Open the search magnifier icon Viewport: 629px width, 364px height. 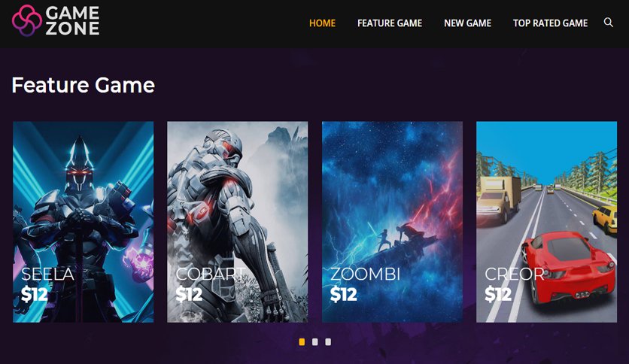tap(608, 23)
